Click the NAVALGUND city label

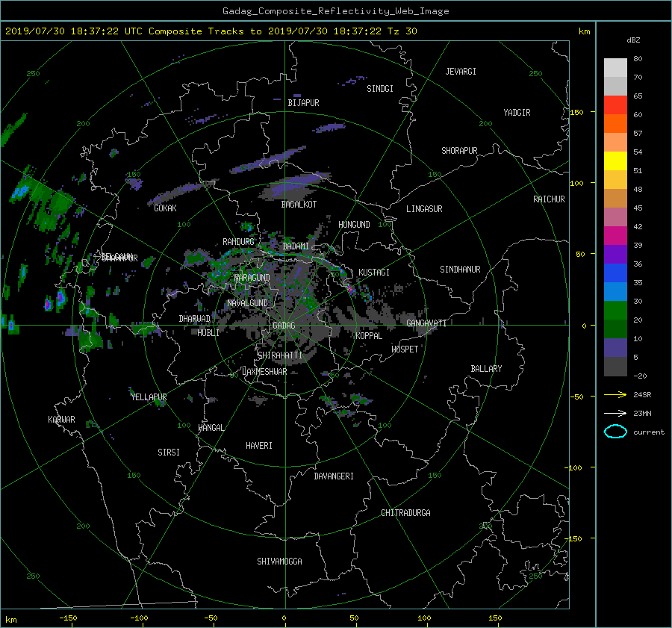(x=247, y=303)
